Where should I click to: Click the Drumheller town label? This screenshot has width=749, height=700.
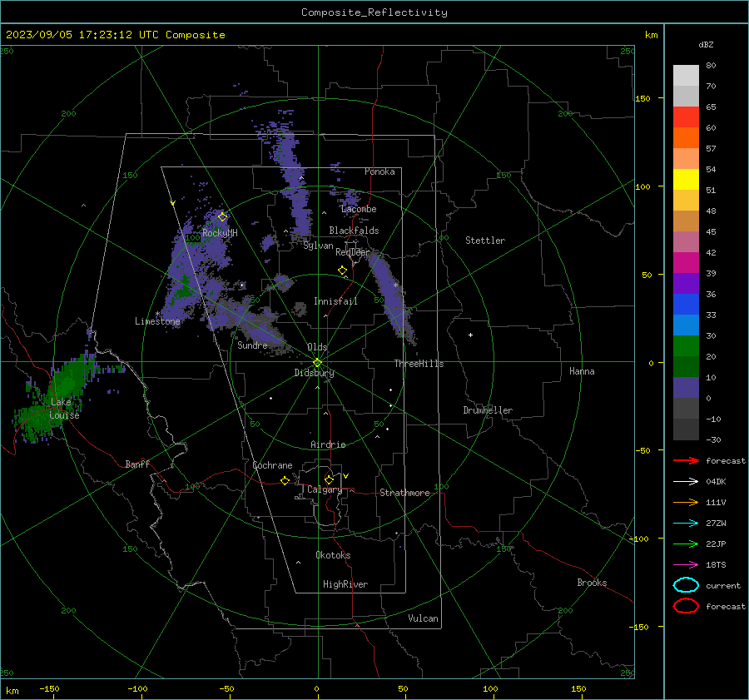(x=488, y=410)
